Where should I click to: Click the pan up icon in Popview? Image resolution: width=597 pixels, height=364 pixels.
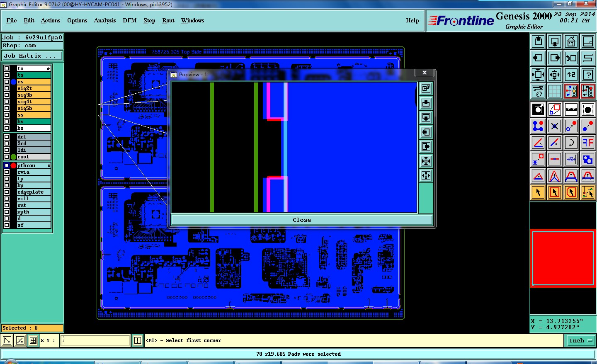426,103
